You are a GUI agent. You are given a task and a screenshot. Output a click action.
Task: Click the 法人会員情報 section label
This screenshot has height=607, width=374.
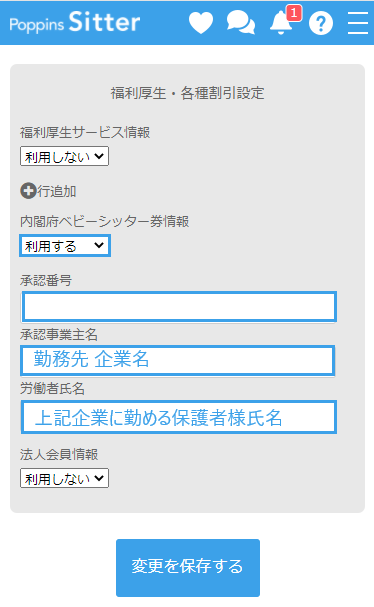point(59,454)
